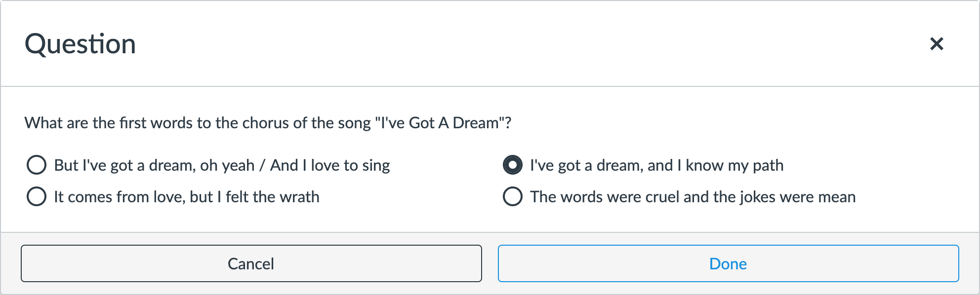Close the Question dialog with the X icon

tap(936, 44)
